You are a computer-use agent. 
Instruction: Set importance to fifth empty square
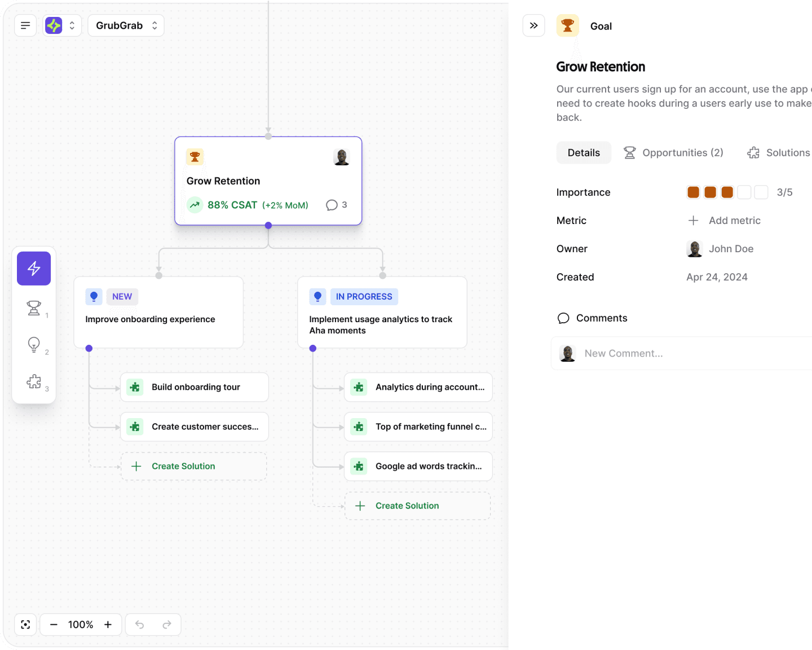tap(761, 192)
